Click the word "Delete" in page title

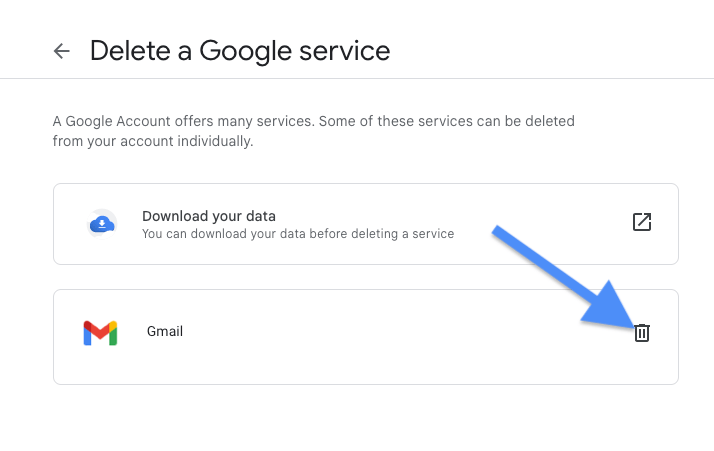point(130,51)
